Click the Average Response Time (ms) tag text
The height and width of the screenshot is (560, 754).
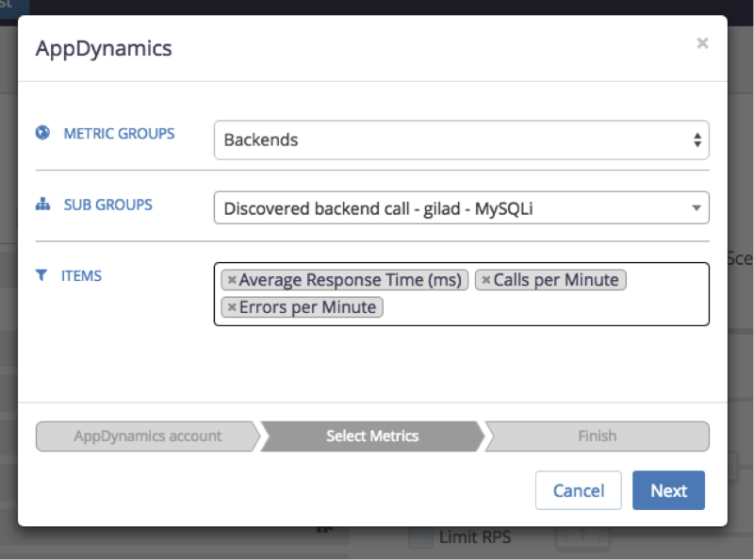click(x=351, y=280)
